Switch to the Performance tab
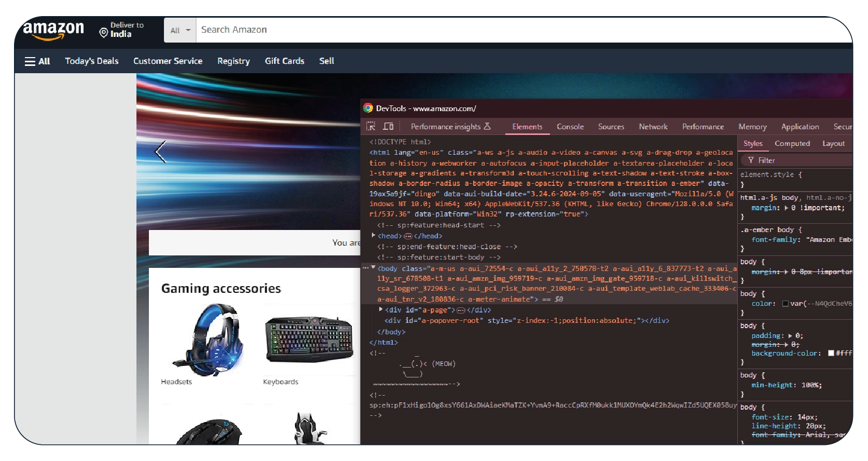This screenshot has width=868, height=461. coord(703,127)
